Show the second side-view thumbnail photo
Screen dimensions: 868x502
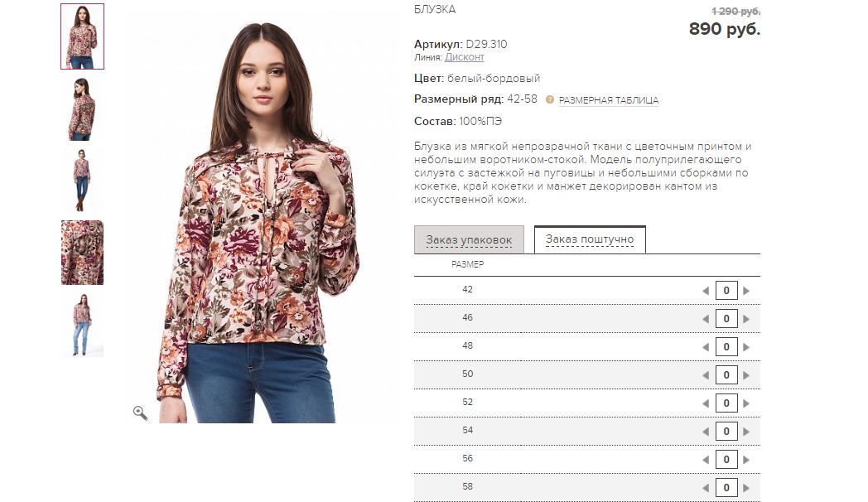point(82,109)
